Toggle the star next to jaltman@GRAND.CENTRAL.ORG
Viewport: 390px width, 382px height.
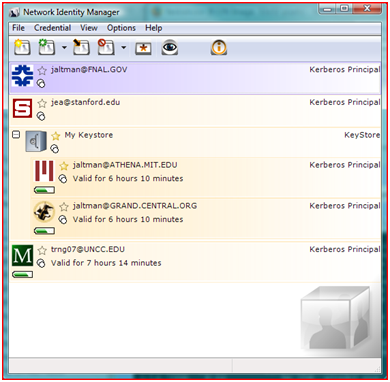tap(64, 207)
